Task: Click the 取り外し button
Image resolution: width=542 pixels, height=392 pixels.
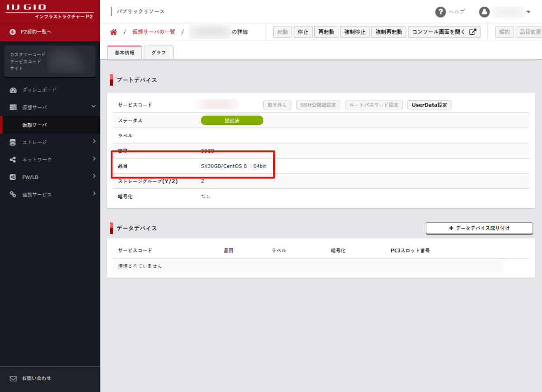Action: click(x=277, y=105)
